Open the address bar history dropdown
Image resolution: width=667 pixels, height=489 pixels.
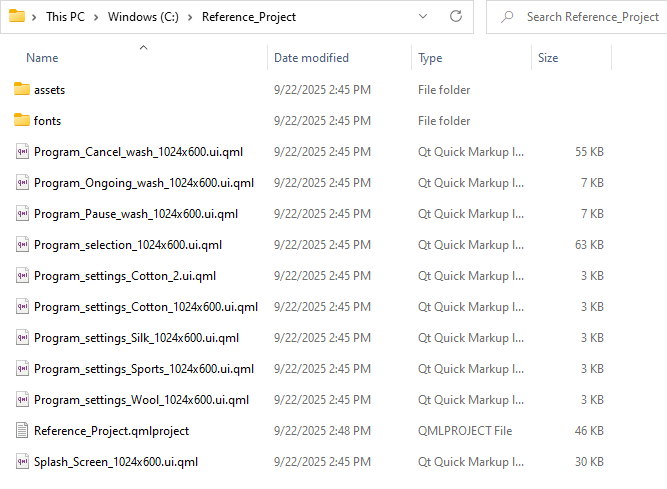[x=423, y=17]
